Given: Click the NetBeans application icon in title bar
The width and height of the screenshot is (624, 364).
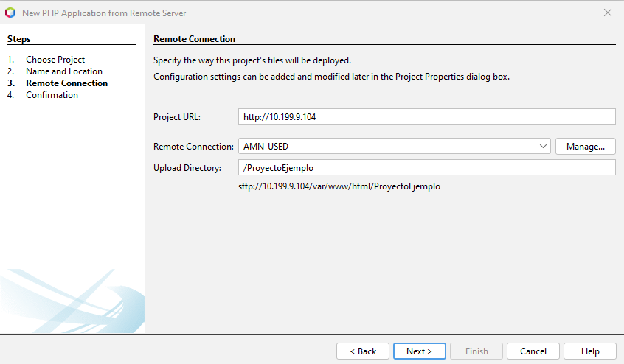Looking at the screenshot, I should [x=10, y=13].
